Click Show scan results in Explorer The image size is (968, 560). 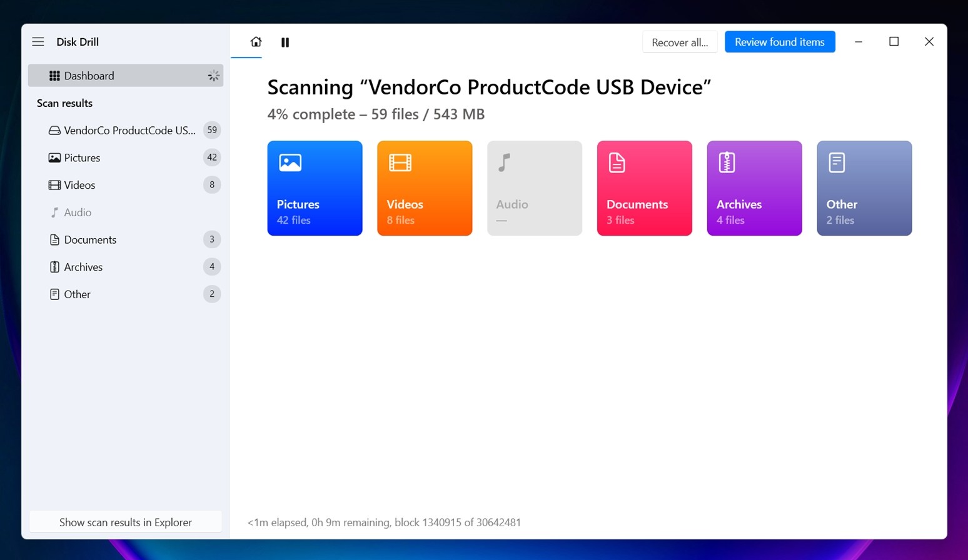pyautogui.click(x=126, y=522)
